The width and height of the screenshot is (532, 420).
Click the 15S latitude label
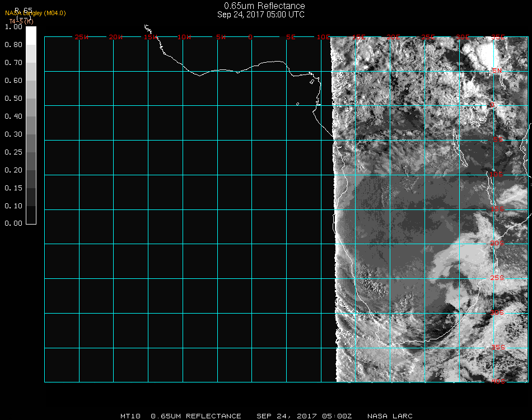(497, 209)
